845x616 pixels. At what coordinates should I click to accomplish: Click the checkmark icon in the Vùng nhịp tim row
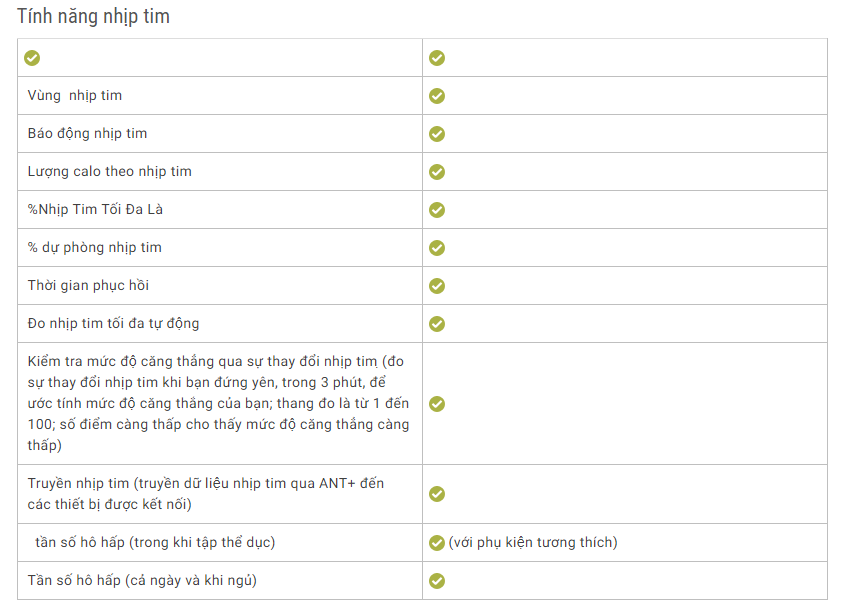437,96
